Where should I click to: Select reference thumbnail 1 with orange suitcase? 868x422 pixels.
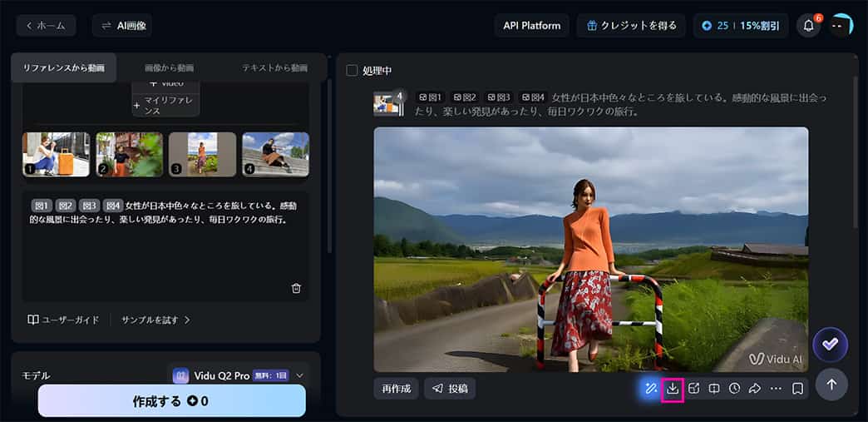(x=56, y=154)
